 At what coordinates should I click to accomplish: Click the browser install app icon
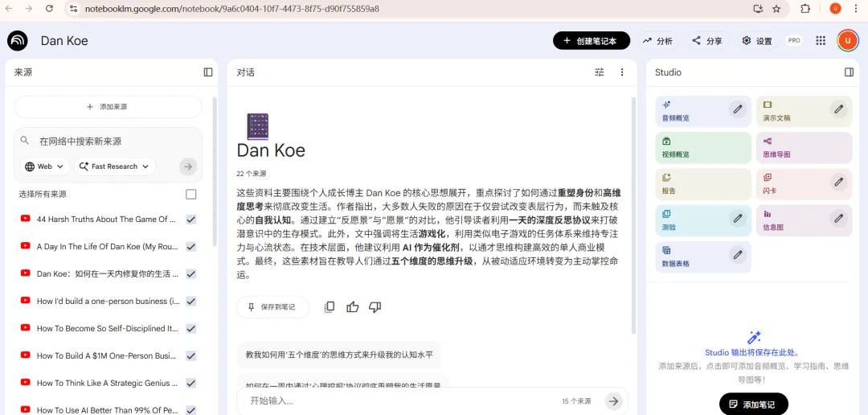pyautogui.click(x=758, y=8)
